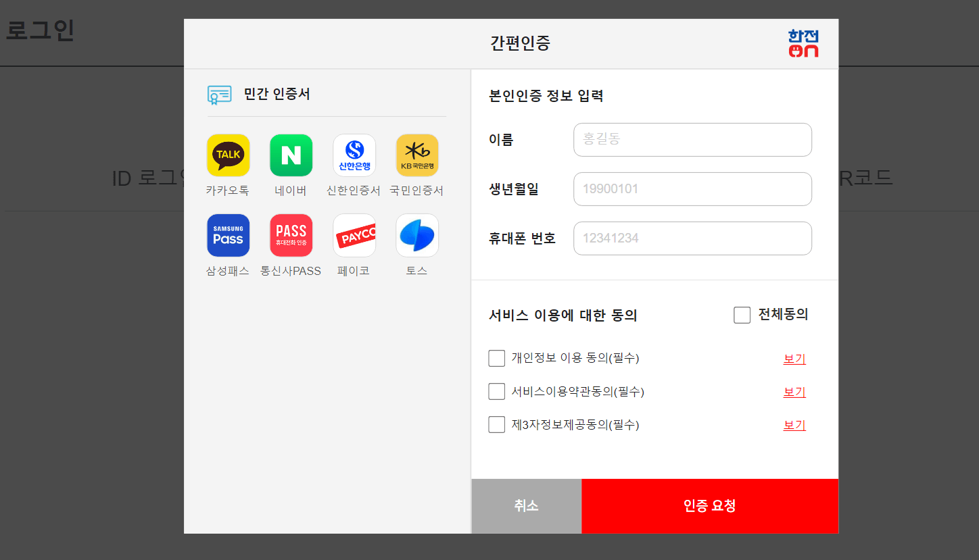Open 보기 link for 제3자정보제공동의

(794, 425)
